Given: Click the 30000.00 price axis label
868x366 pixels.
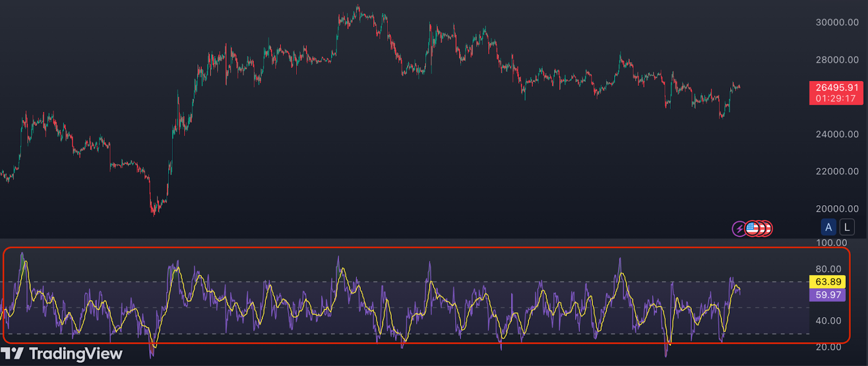Looking at the screenshot, I should tap(837, 22).
